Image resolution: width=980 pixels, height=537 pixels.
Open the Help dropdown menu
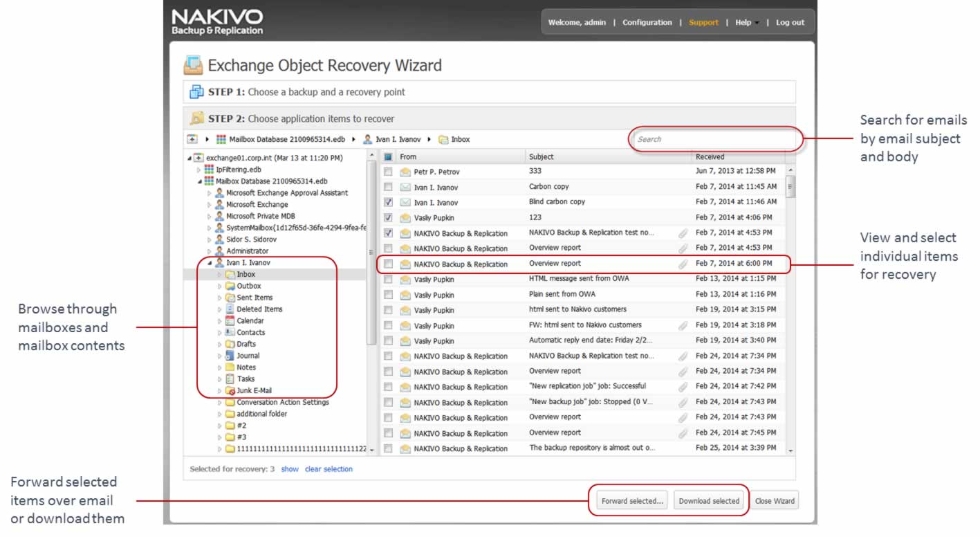tap(747, 22)
